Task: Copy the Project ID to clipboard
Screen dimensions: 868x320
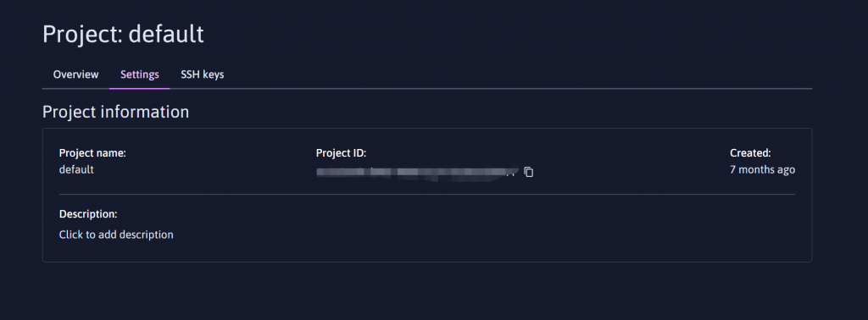Action: (x=529, y=172)
